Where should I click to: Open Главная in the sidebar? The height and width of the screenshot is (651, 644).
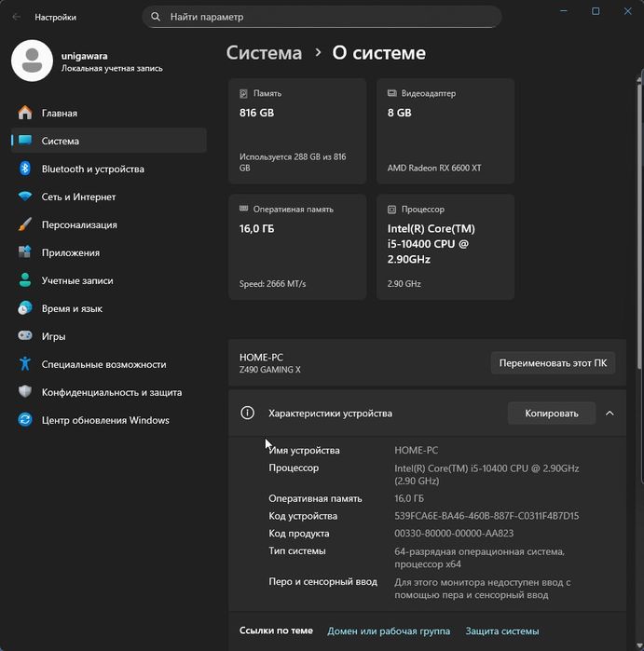click(60, 113)
